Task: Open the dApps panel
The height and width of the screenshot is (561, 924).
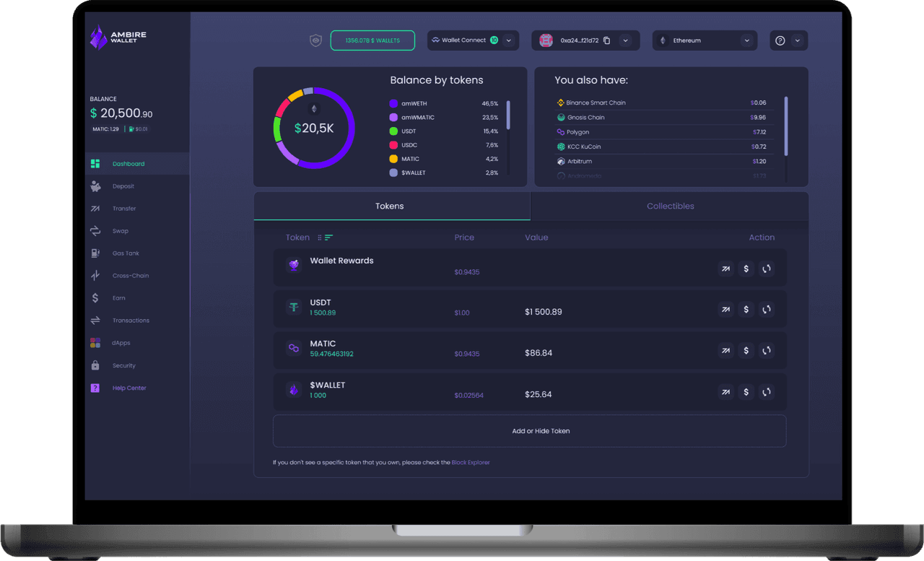Action: coord(119,342)
